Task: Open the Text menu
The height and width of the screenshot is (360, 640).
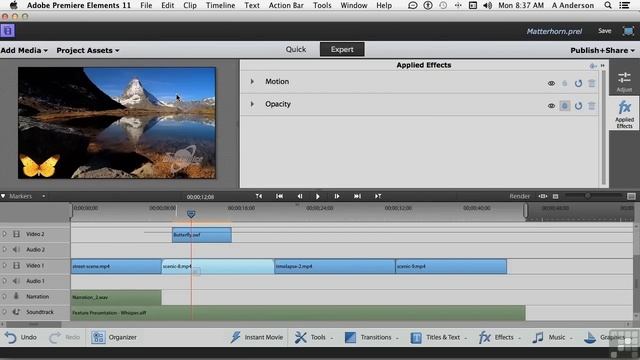Action: pos(252,5)
